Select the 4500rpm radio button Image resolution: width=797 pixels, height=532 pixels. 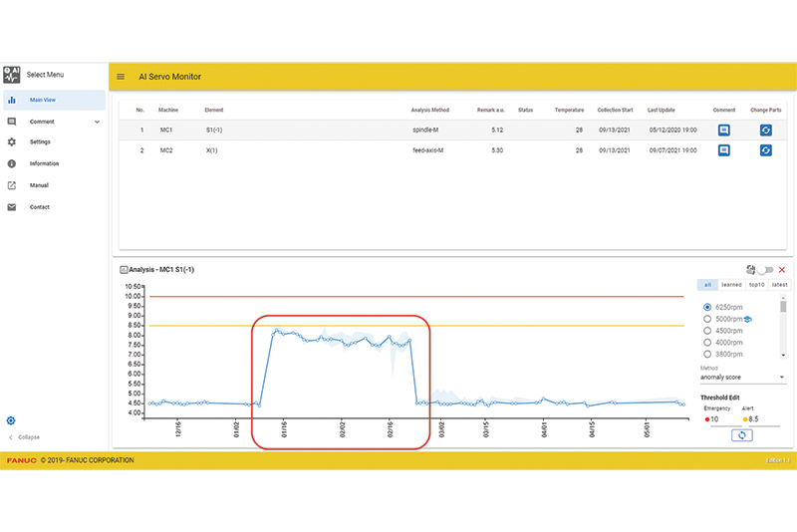coord(707,331)
